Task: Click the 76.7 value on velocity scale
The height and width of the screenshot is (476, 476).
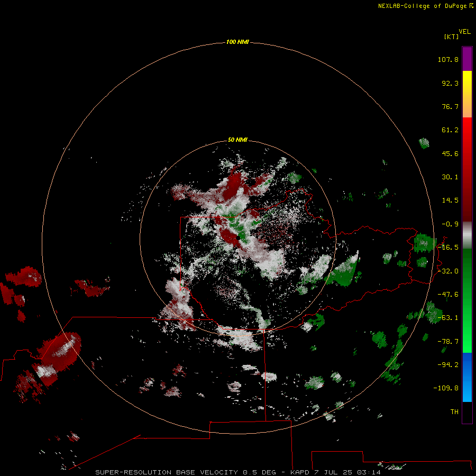Action: point(450,106)
